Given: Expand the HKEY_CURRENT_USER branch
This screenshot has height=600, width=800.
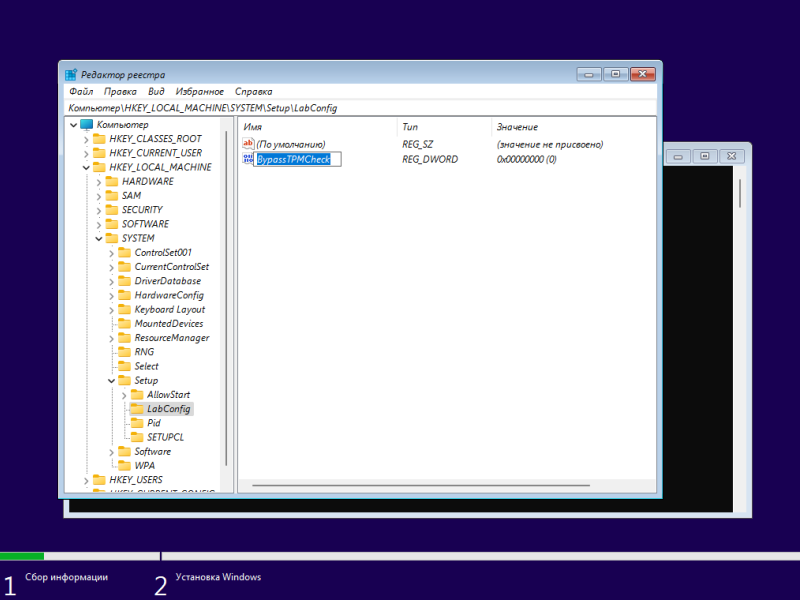Looking at the screenshot, I should 86,154.
